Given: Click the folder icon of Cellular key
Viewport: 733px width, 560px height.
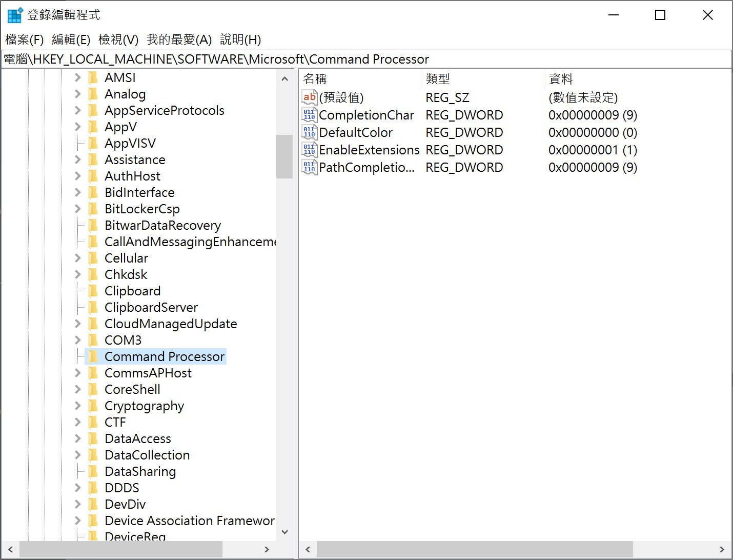Looking at the screenshot, I should (x=93, y=258).
